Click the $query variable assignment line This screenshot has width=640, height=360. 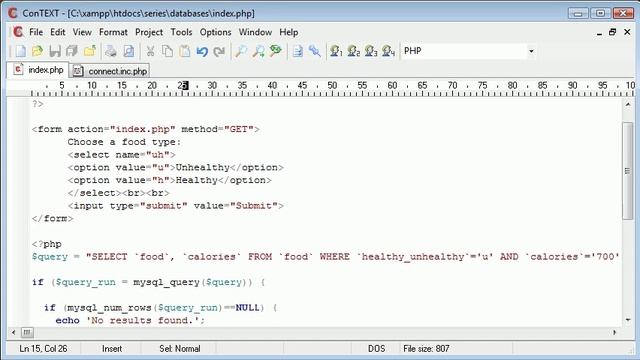point(326,257)
